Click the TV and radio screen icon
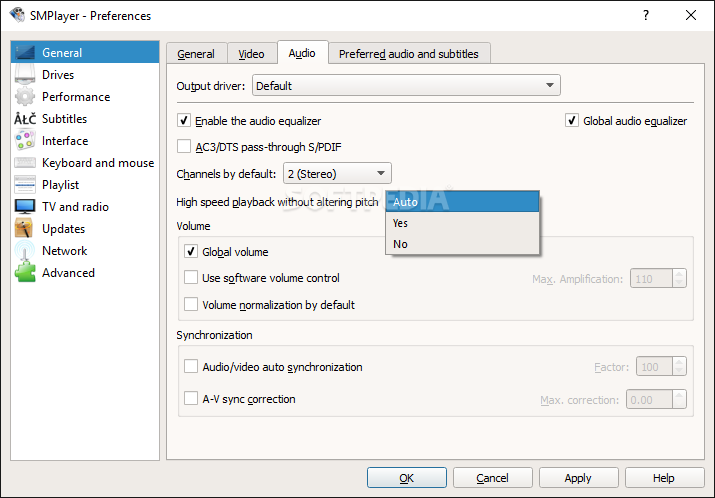The width and height of the screenshot is (715, 498). pos(25,207)
